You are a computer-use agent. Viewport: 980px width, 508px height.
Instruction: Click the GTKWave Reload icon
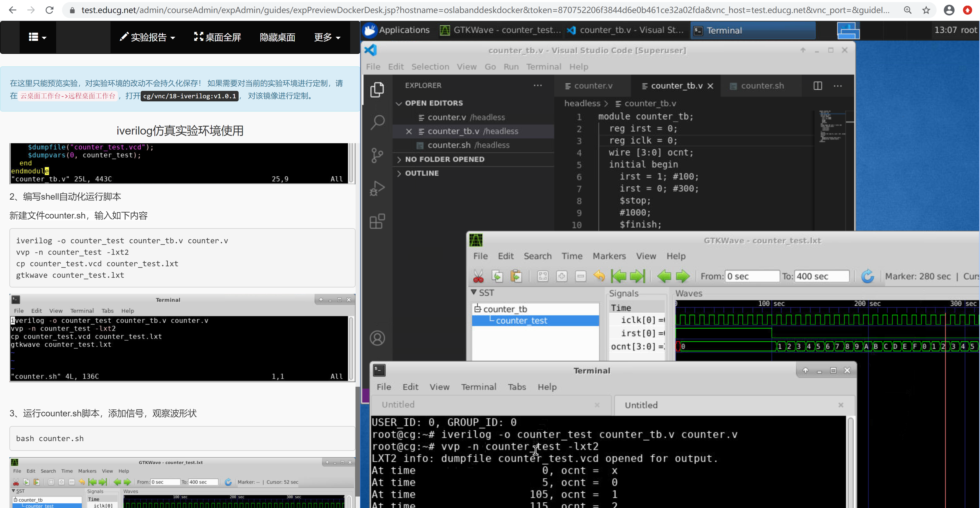click(868, 276)
